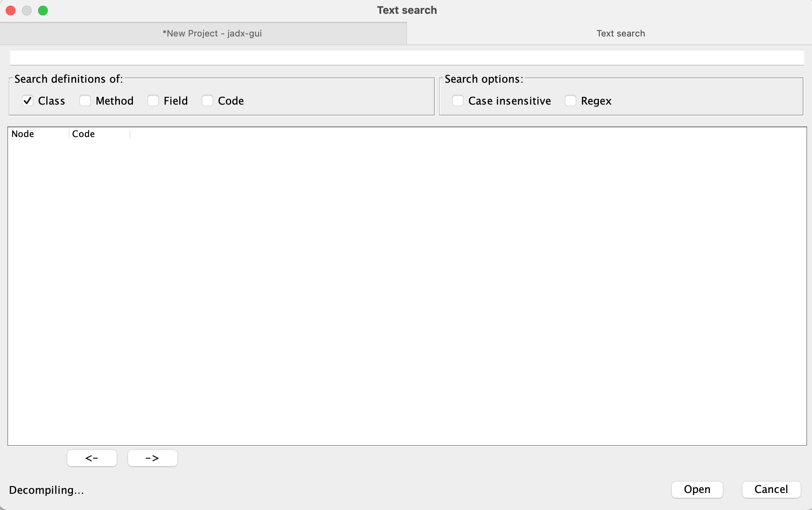Click the Open button
This screenshot has height=510, width=812.
(x=697, y=489)
